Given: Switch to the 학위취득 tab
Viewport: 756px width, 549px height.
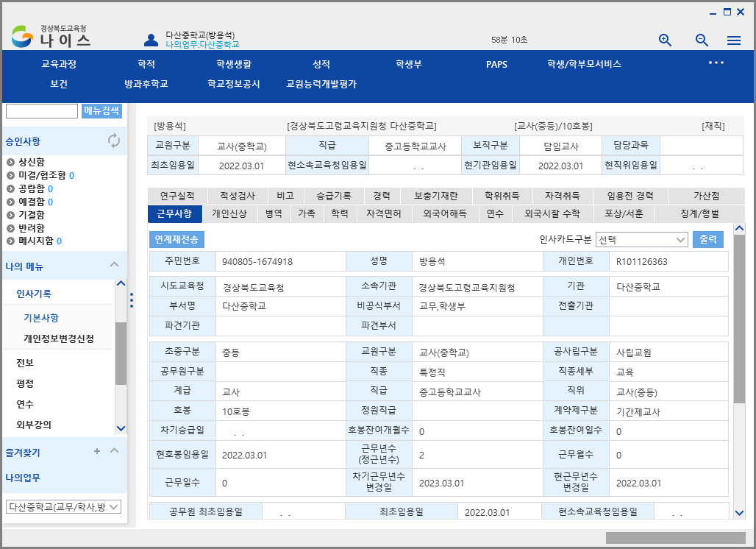Looking at the screenshot, I should pos(502,196).
